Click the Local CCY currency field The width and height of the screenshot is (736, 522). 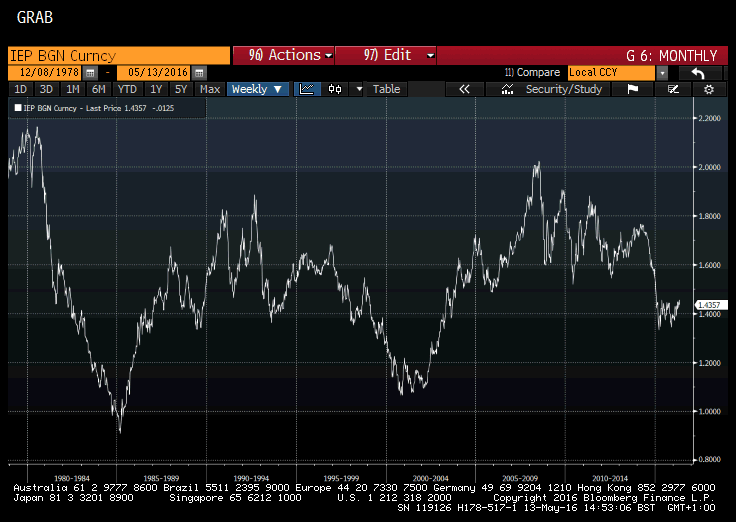pos(611,73)
